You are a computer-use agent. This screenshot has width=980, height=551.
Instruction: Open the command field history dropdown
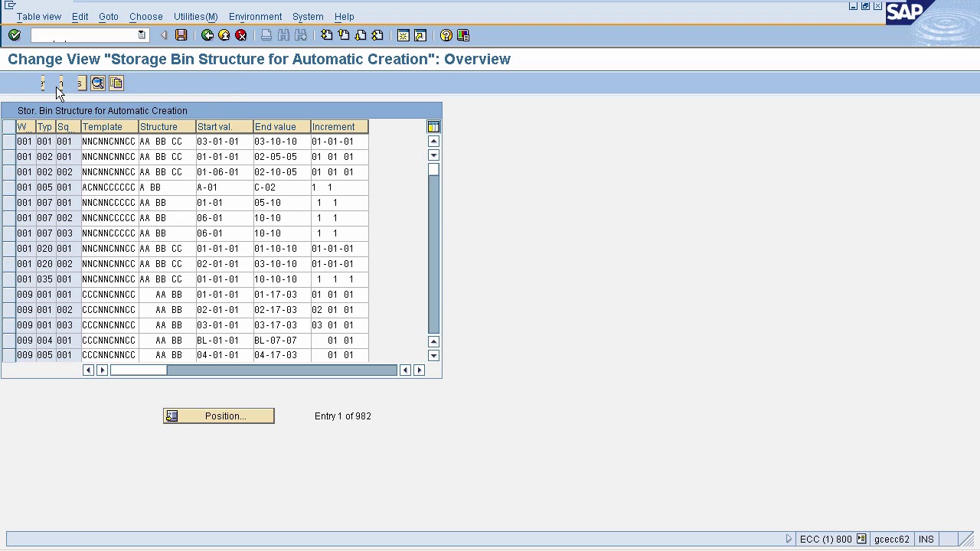point(142,35)
